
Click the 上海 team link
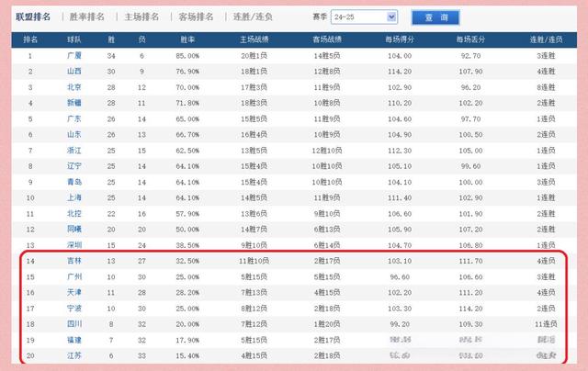[75, 197]
